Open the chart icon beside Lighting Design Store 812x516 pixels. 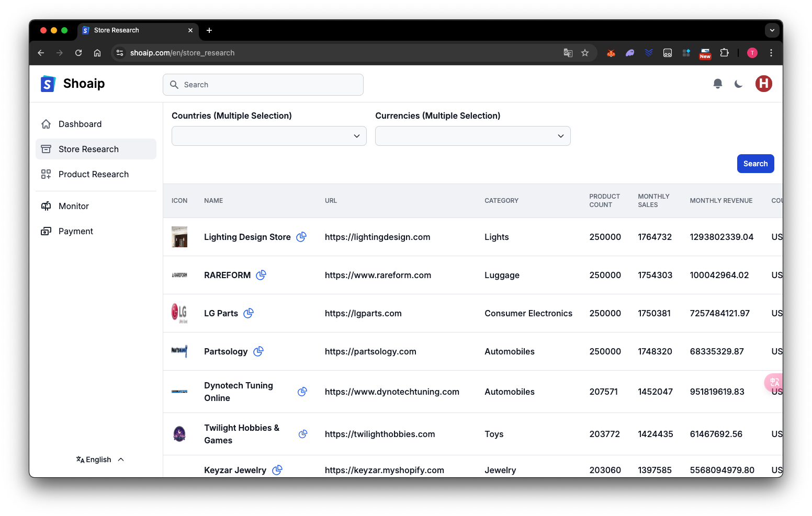[x=301, y=237]
